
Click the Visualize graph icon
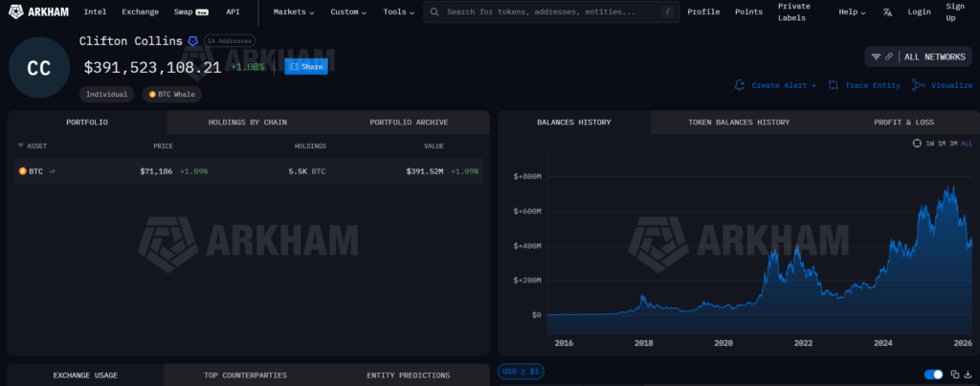tap(917, 85)
